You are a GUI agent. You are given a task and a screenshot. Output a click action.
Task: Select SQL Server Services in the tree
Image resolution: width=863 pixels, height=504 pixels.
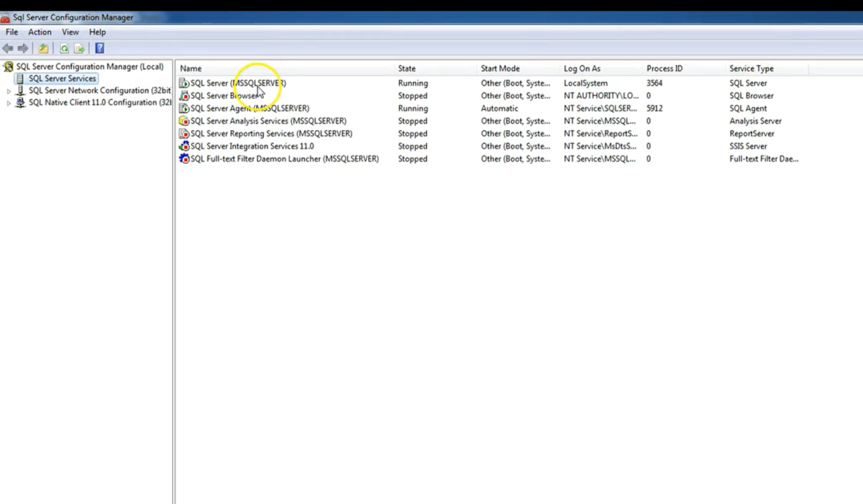coord(62,78)
